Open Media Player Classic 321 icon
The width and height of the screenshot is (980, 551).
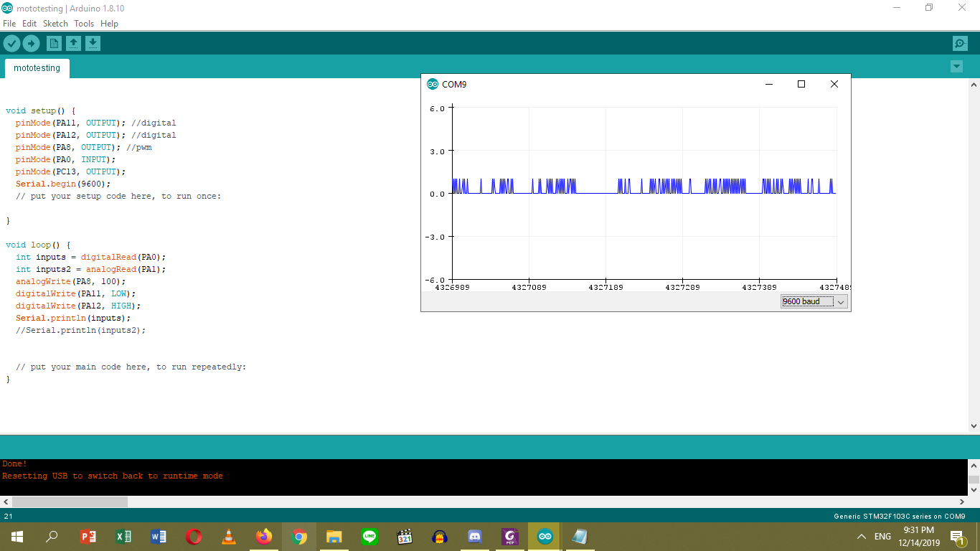tap(405, 537)
